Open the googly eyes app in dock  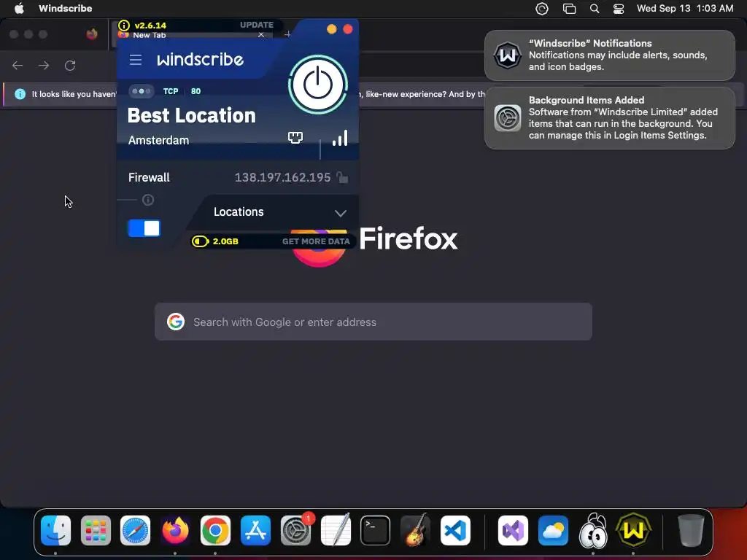(592, 530)
